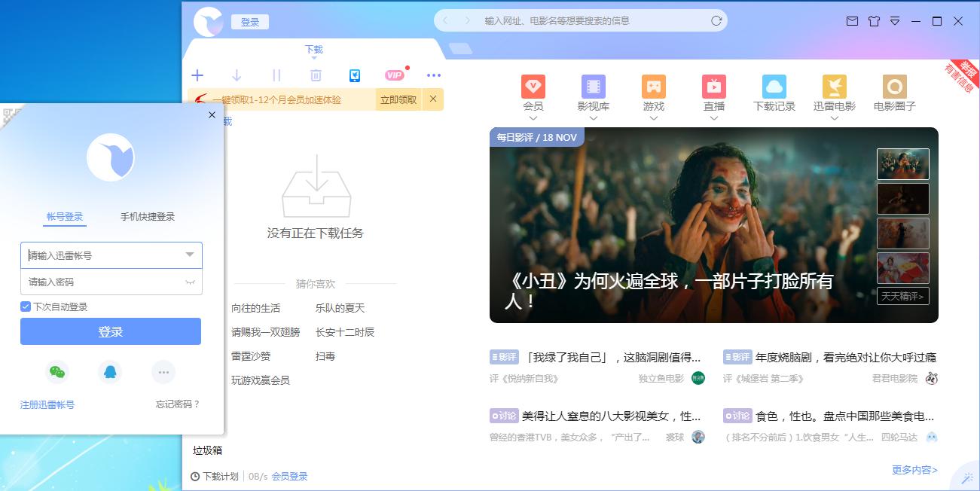Open the 直播 live stream icon

(x=713, y=87)
